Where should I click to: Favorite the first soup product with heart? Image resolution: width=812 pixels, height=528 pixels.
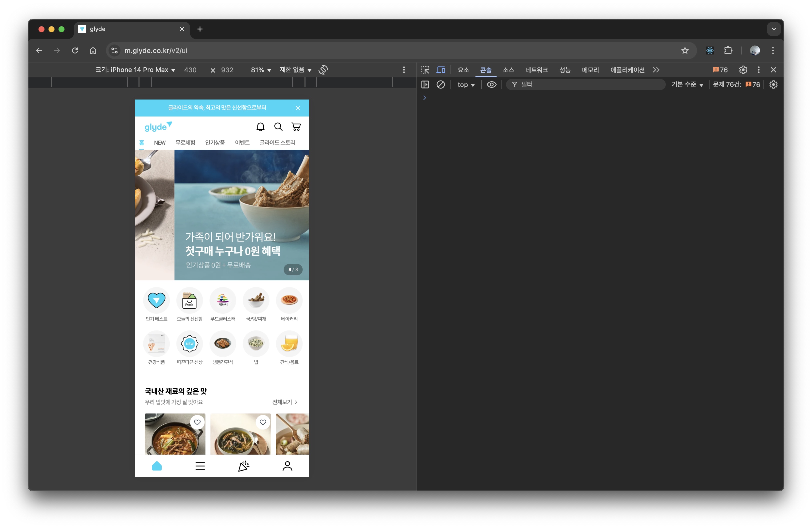(197, 422)
